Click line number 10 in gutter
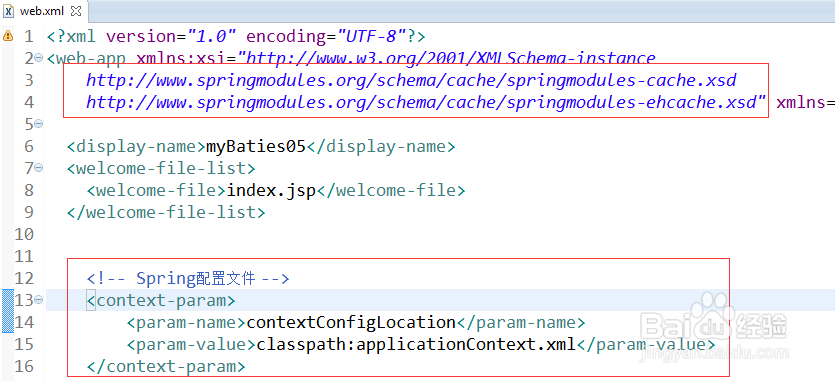 [x=24, y=234]
